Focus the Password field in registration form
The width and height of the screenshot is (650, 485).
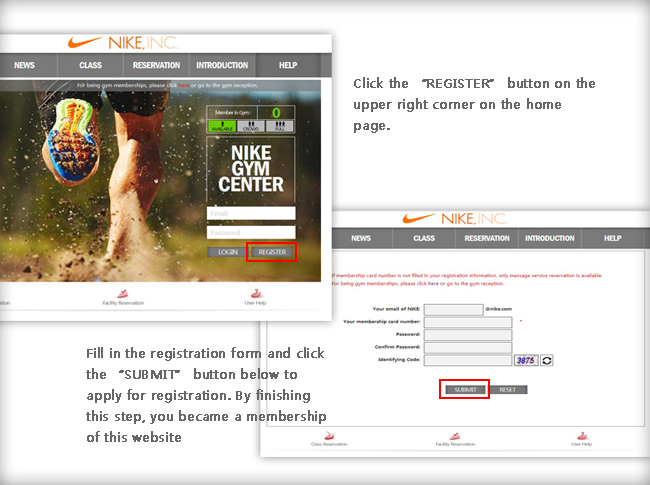coord(468,335)
